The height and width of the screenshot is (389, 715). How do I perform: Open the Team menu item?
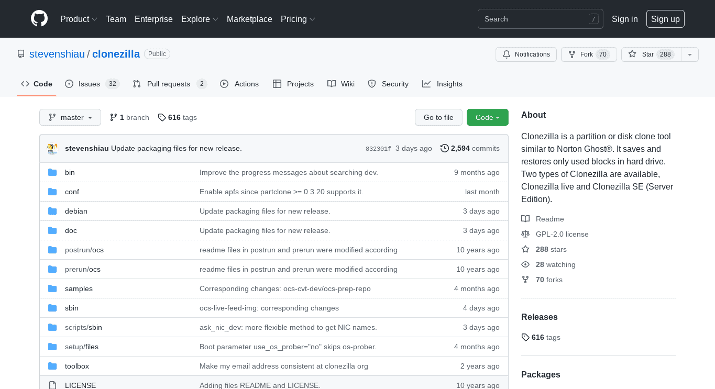click(x=116, y=19)
